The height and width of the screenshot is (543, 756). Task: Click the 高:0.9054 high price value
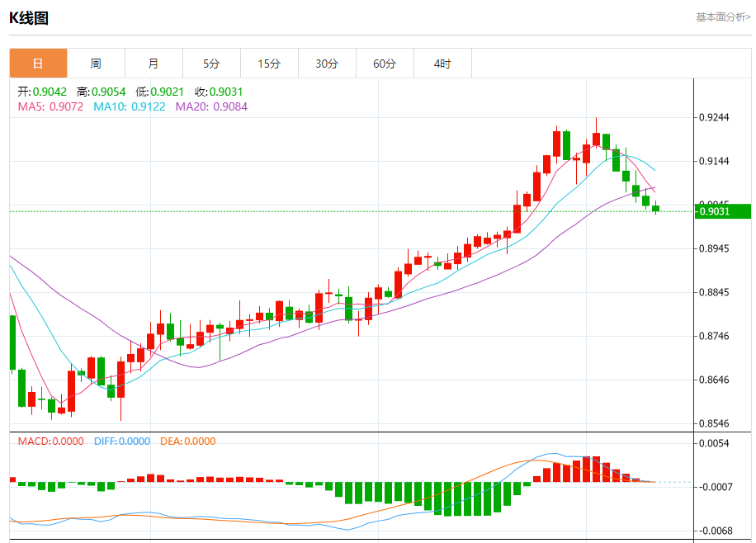[102, 92]
